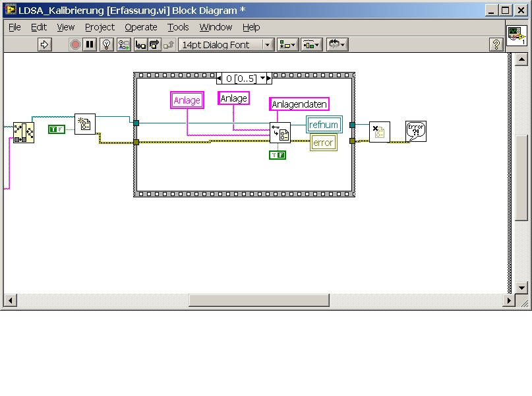This screenshot has width=532, height=396.
Task: Open the Project menu
Action: tap(100, 27)
